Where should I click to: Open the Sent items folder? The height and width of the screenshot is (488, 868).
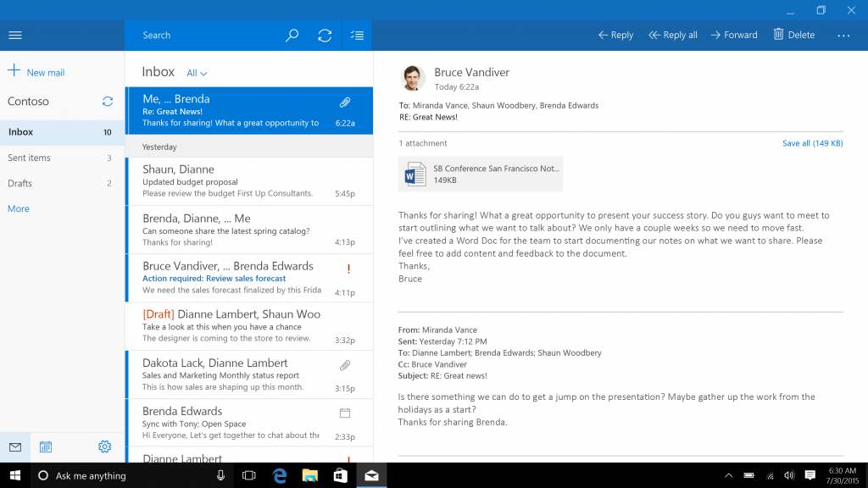coord(30,158)
